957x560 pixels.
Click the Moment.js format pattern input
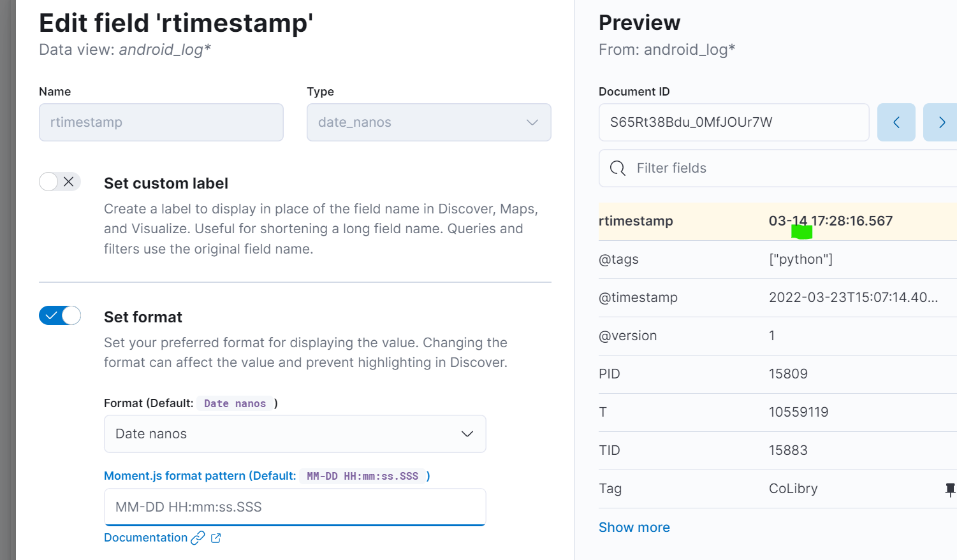point(295,507)
